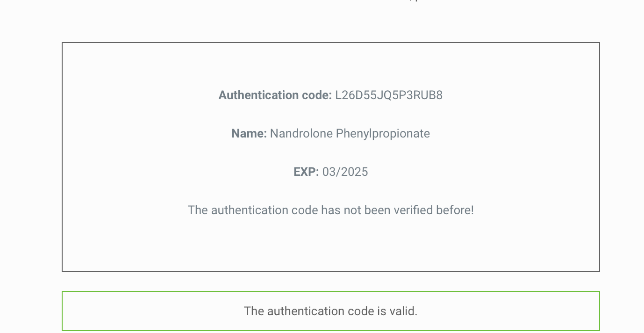
Task: Click the word "verified" in the notice
Action: [413, 210]
